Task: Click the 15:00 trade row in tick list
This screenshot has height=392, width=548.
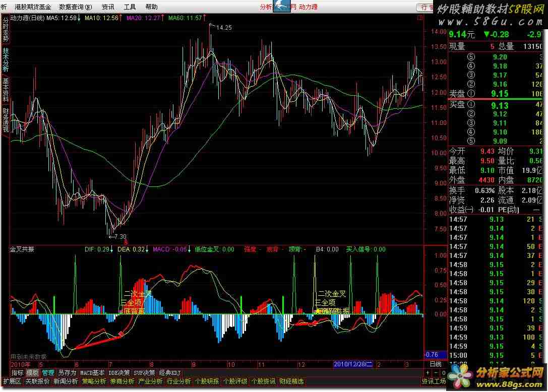Action: 496,355
